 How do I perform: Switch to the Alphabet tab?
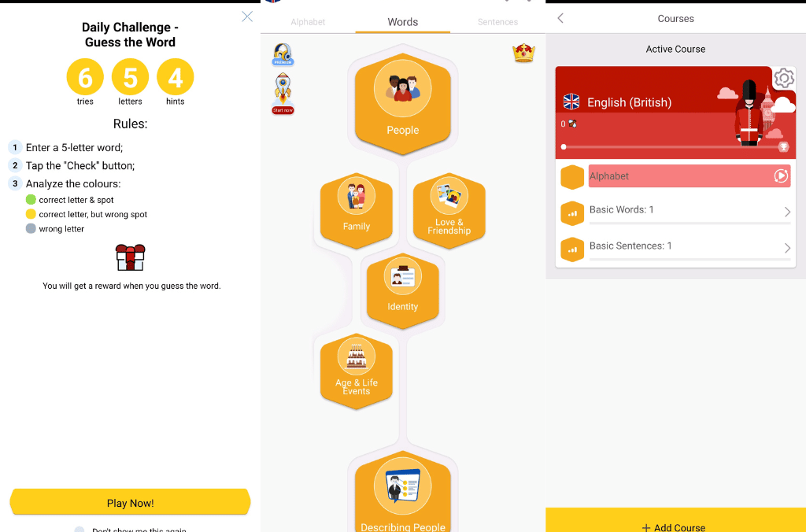click(x=308, y=22)
